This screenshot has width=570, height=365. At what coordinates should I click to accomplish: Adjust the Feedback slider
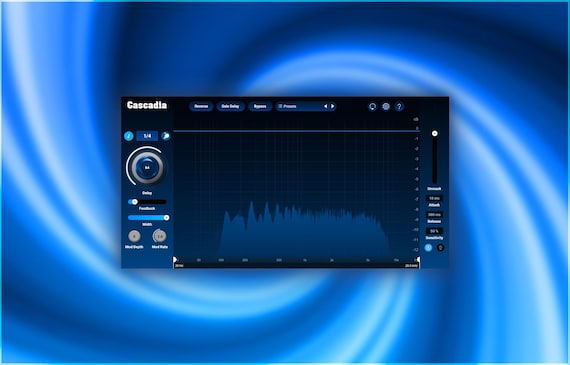pyautogui.click(x=147, y=202)
